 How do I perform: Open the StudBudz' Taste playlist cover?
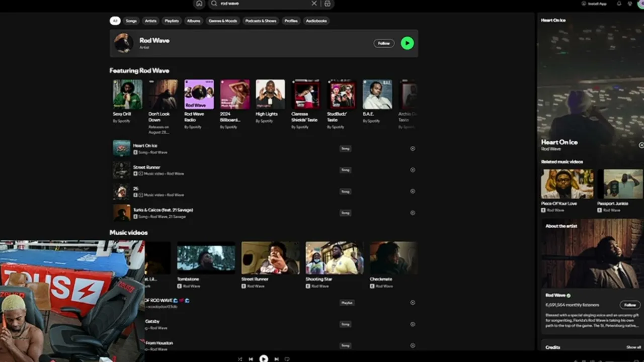[x=342, y=95]
